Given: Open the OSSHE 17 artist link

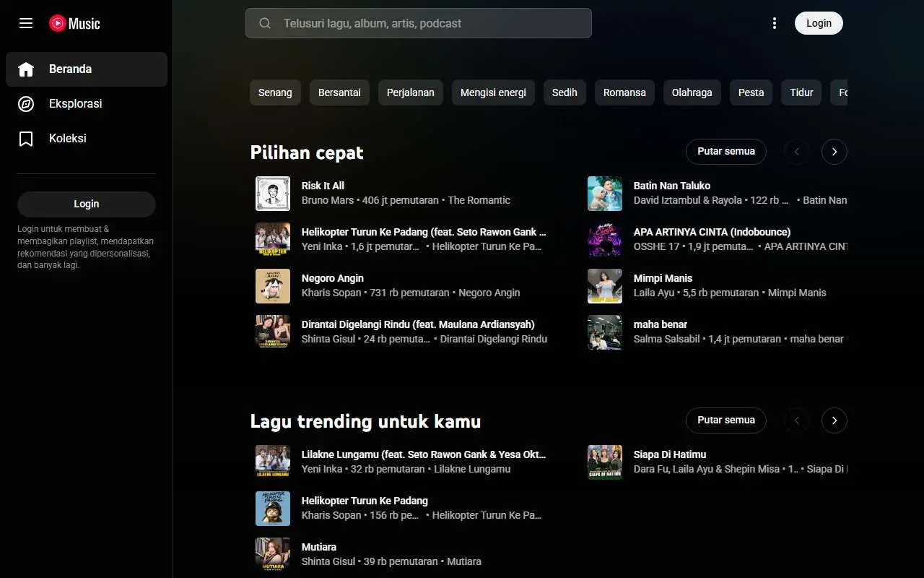Looking at the screenshot, I should 657,246.
